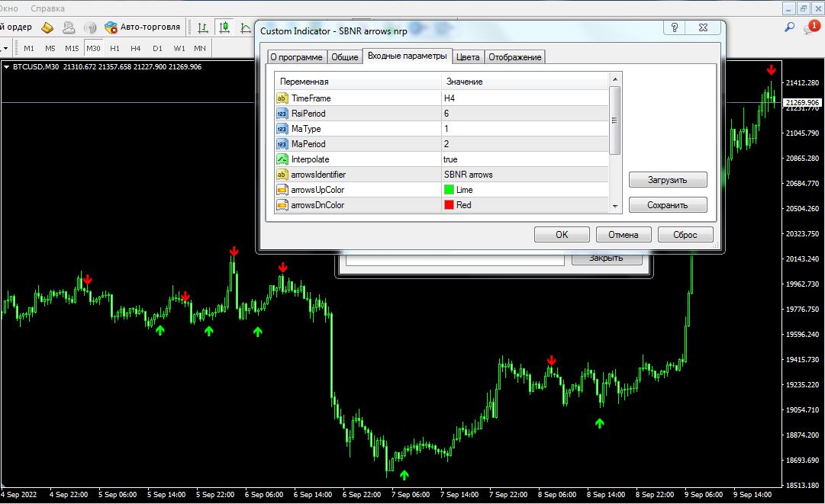Click the MaPeriod integer parameter icon
The height and width of the screenshot is (504, 825).
pos(282,144)
